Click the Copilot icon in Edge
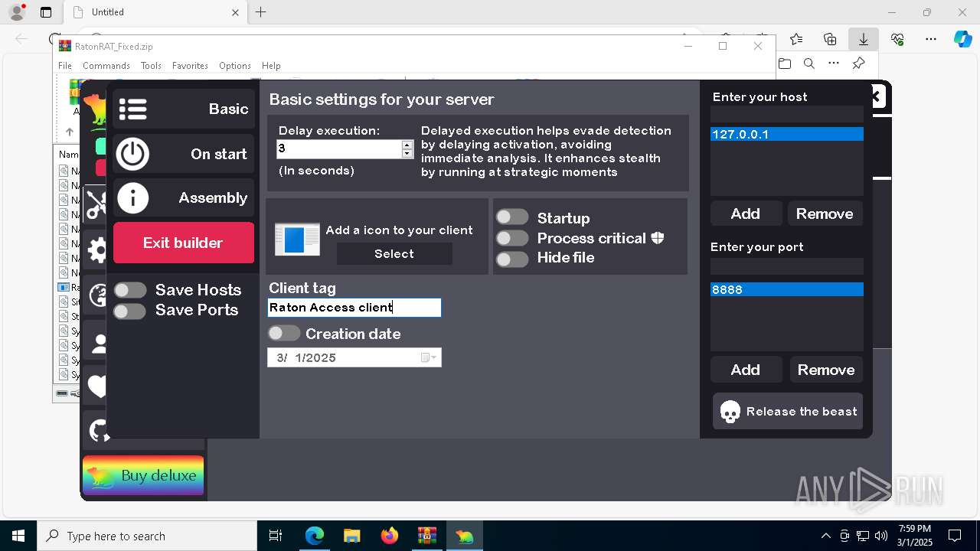The height and width of the screenshot is (551, 980). [962, 39]
